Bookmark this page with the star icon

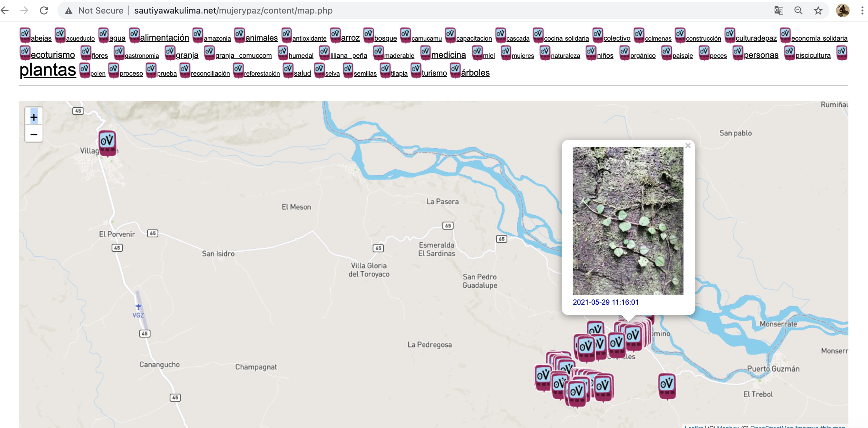[818, 10]
